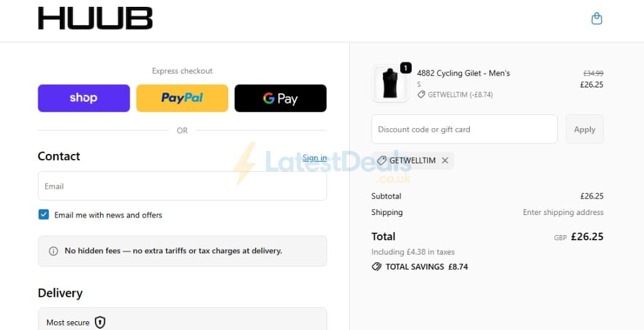This screenshot has width=644, height=330.
Task: Click the quantity badge on product image
Action: pos(406,68)
